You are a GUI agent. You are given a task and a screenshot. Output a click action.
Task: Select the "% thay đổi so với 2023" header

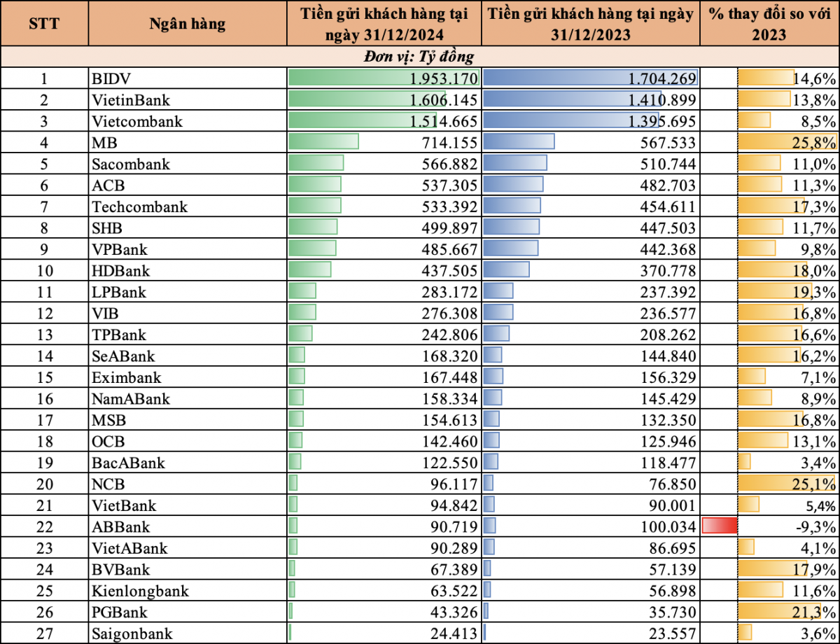(x=769, y=23)
